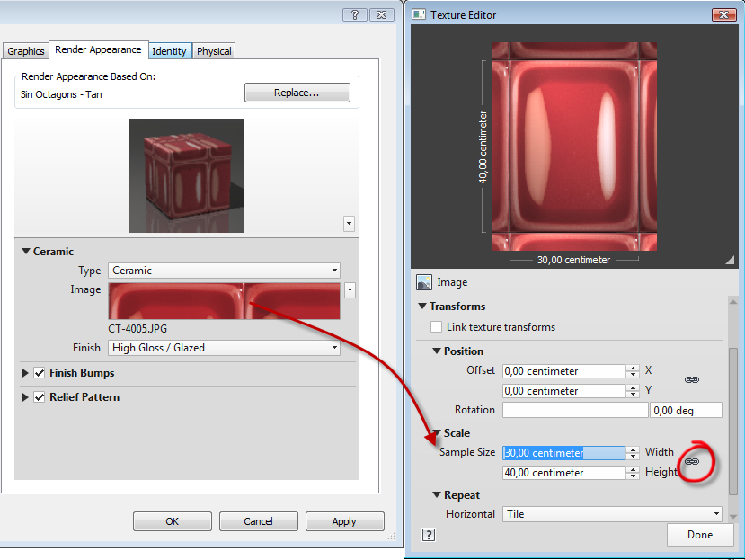Open the Finish dropdown showing High Gloss / Glazed

tap(333, 347)
